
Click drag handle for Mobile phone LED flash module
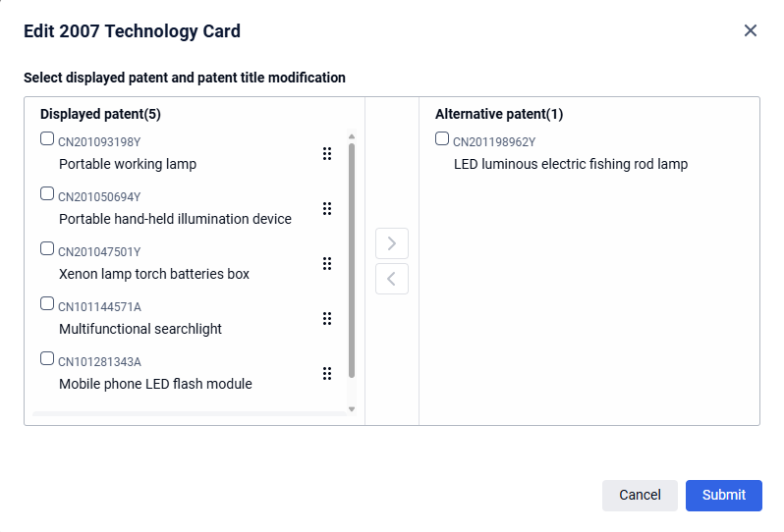[327, 374]
